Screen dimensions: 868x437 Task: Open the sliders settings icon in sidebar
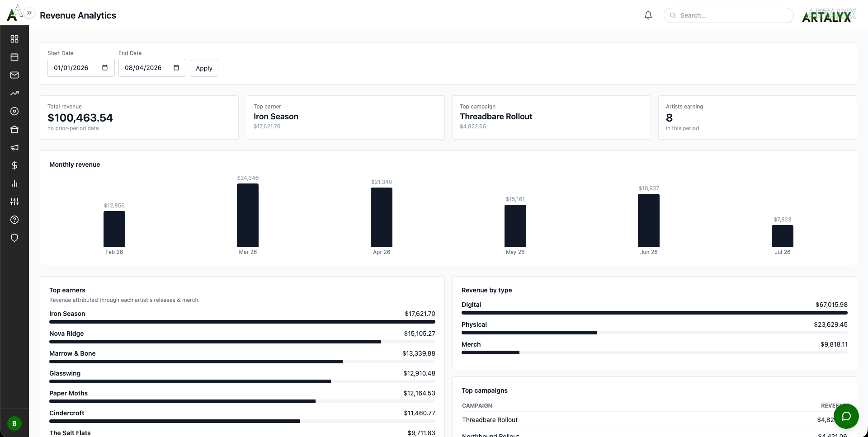[14, 202]
